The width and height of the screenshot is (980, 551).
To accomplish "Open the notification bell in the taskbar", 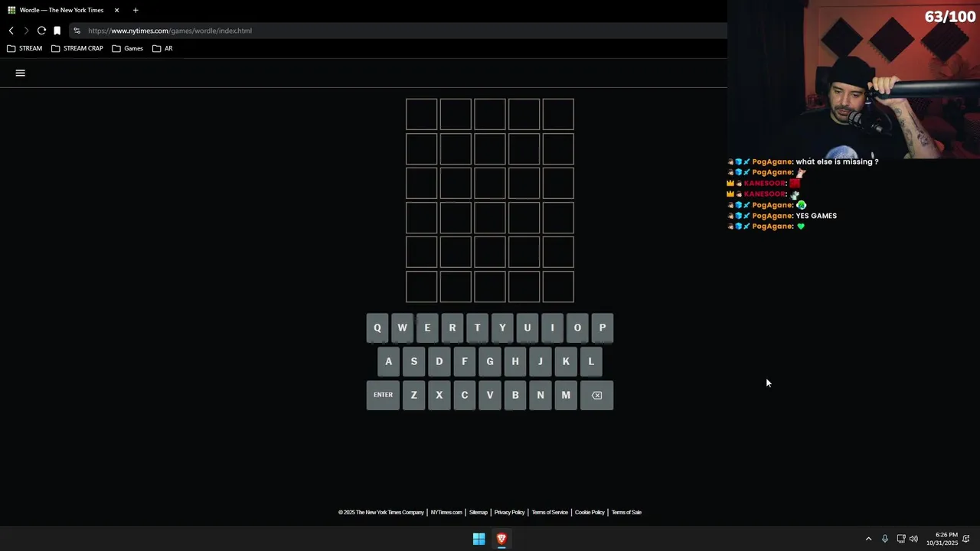I will tap(966, 539).
